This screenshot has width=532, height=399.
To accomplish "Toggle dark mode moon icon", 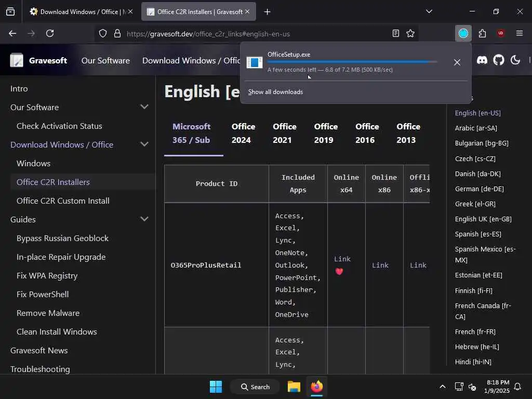I will click(515, 60).
